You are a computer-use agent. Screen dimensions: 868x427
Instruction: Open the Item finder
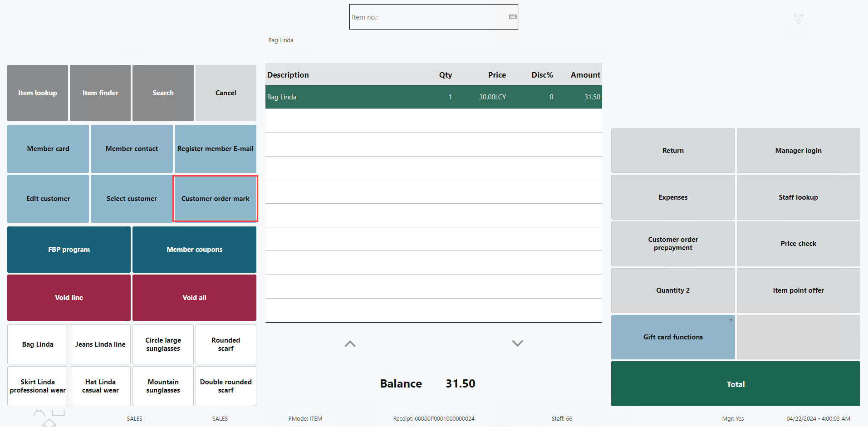pos(100,93)
